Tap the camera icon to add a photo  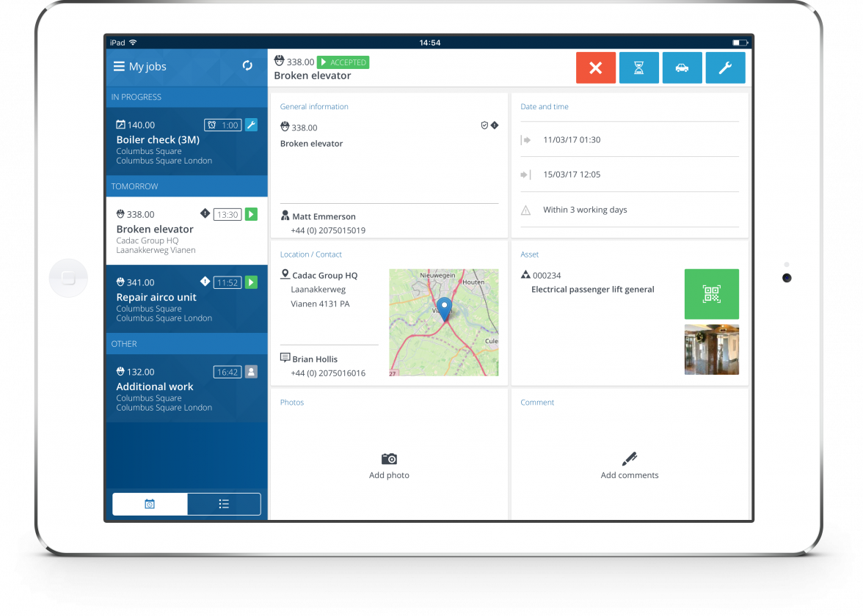[389, 458]
